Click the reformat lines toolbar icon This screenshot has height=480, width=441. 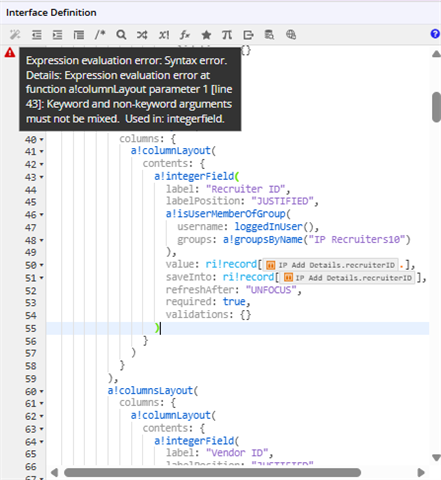tap(79, 35)
